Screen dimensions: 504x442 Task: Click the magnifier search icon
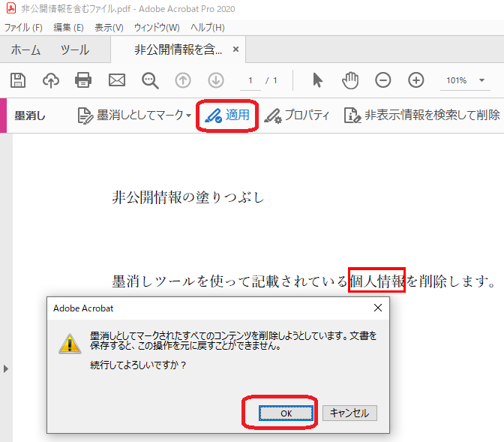[150, 80]
